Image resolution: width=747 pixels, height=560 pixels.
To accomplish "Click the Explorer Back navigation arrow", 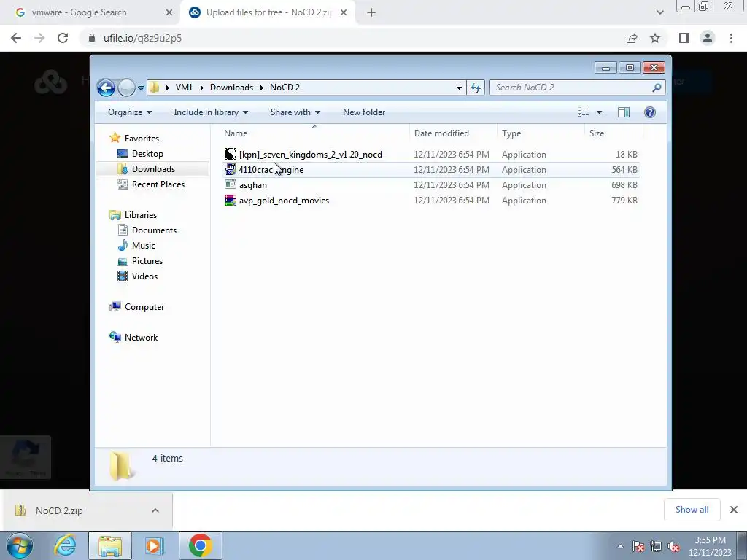I will point(106,87).
